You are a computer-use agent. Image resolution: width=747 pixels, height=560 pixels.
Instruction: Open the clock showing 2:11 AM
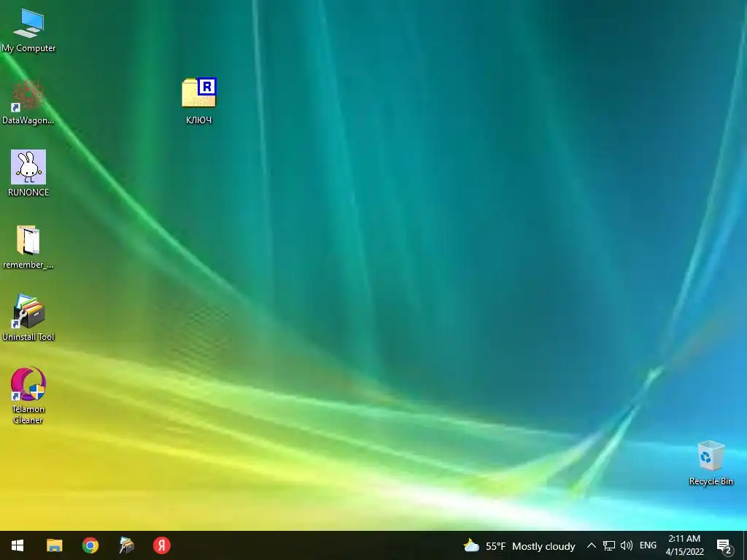pos(684,545)
